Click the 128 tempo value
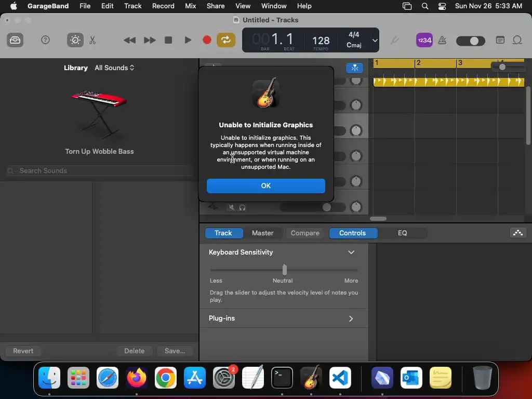The height and width of the screenshot is (399, 532). (321, 41)
